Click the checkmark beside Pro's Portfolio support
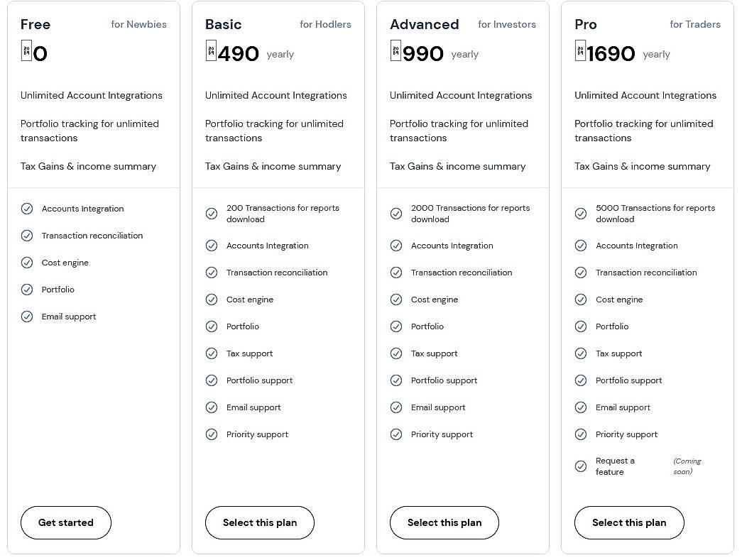This screenshot has width=742, height=560. point(581,380)
